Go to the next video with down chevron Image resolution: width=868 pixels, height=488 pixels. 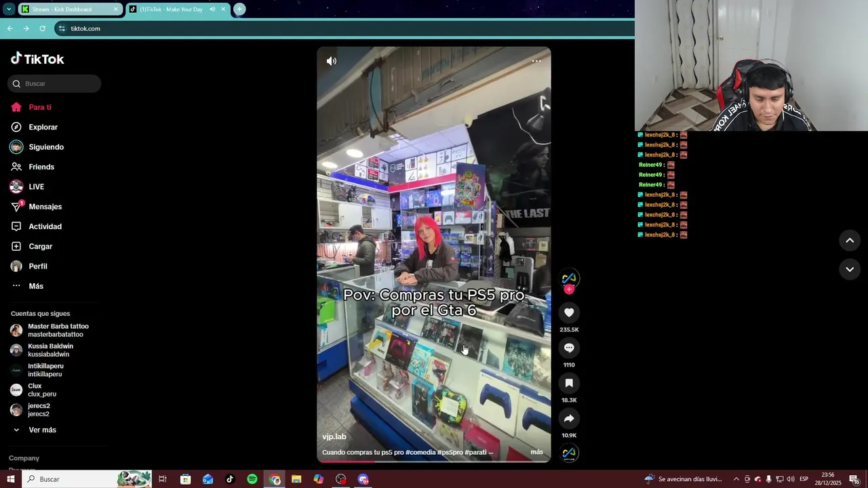pyautogui.click(x=850, y=269)
